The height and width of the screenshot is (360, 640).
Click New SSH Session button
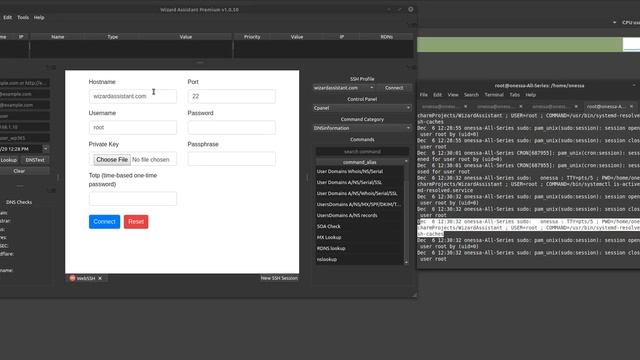point(279,278)
